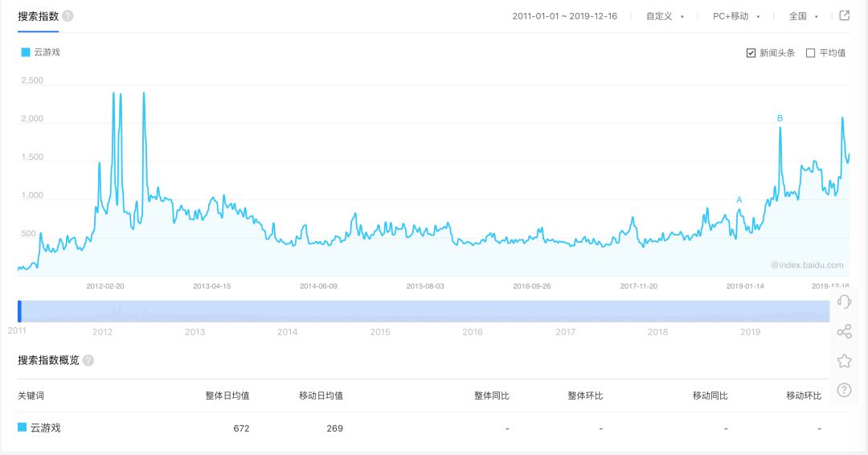868x455 pixels.
Task: Click the value 672 in the table
Action: (241, 428)
